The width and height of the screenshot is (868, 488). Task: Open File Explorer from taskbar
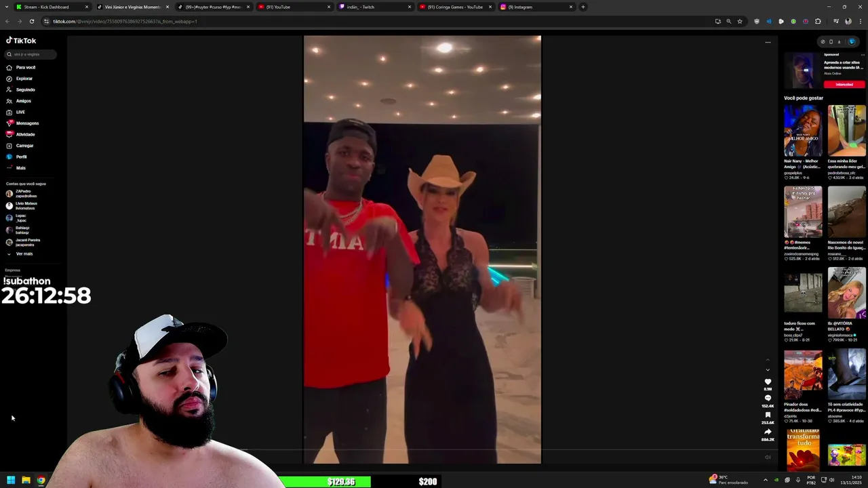pos(26,481)
